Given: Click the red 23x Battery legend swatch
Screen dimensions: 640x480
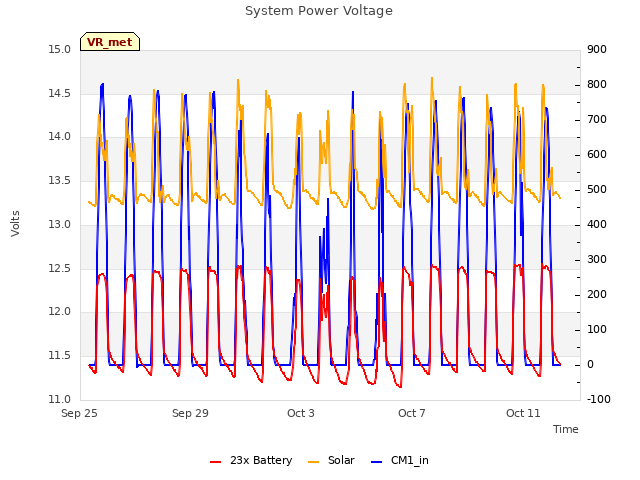Looking at the screenshot, I should (216, 462).
